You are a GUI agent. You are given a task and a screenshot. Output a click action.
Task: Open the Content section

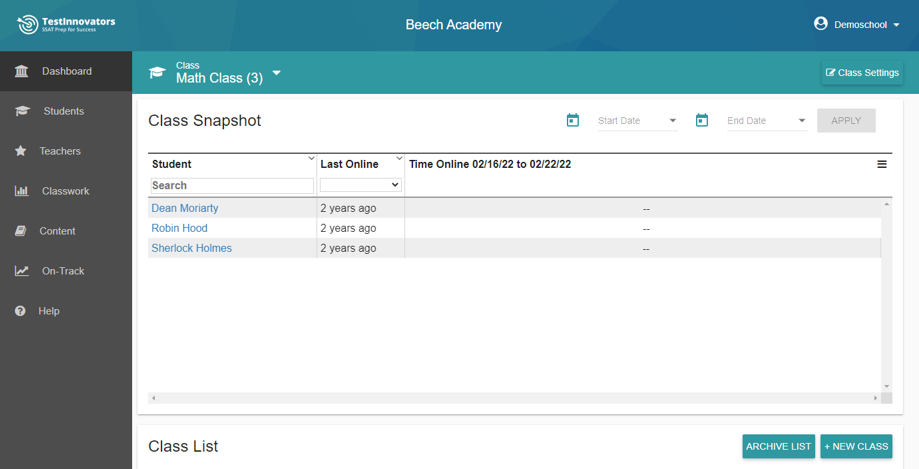(x=66, y=231)
